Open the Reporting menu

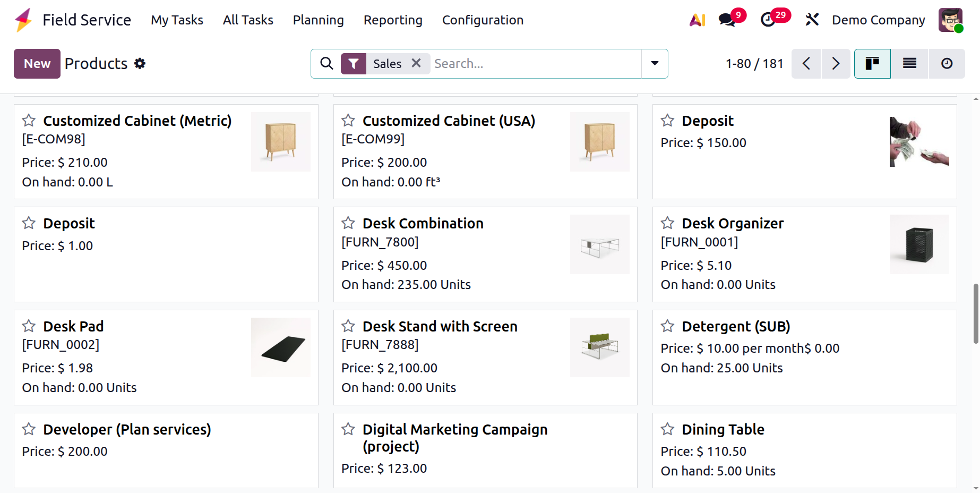click(x=393, y=20)
